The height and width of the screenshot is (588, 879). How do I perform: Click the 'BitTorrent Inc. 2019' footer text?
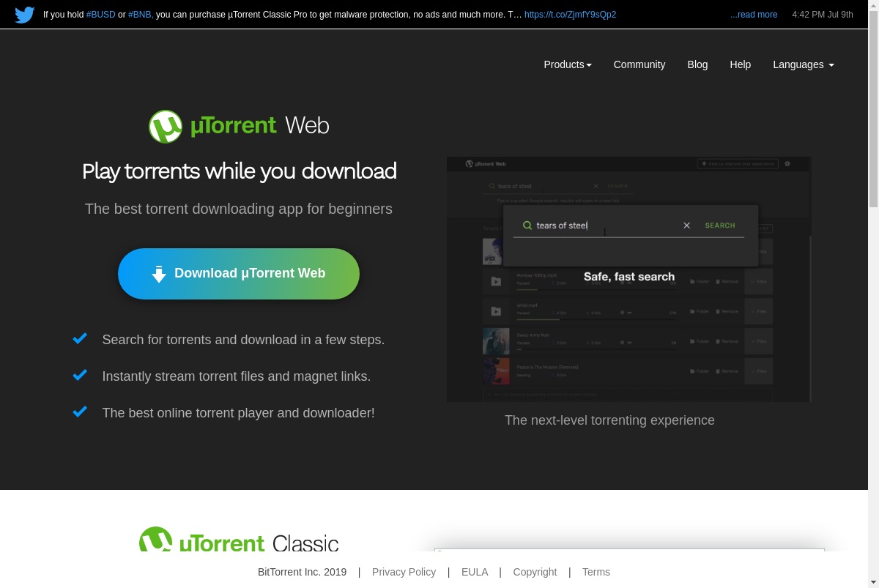point(302,572)
